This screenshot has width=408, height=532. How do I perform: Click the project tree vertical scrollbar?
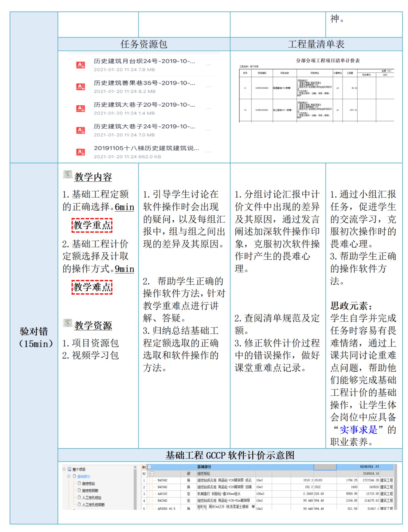135,487
